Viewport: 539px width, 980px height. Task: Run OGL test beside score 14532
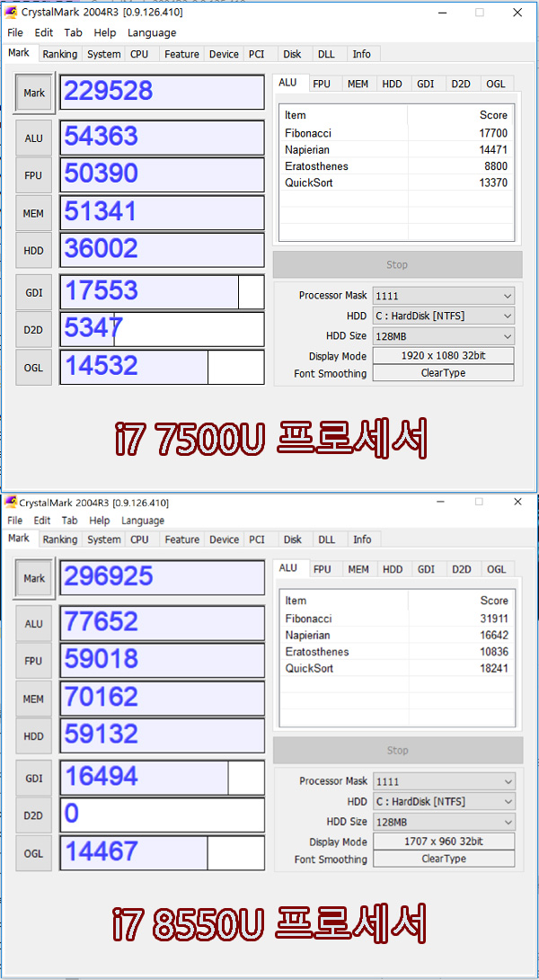click(x=34, y=368)
